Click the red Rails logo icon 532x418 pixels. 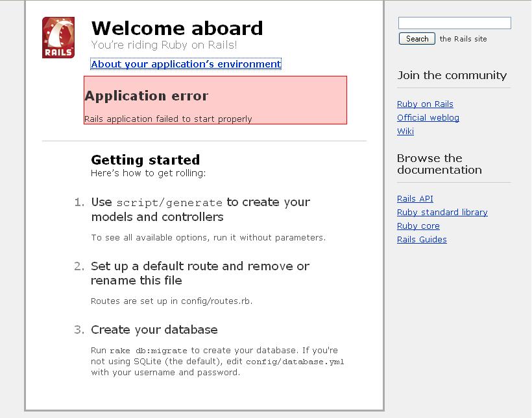(58, 38)
